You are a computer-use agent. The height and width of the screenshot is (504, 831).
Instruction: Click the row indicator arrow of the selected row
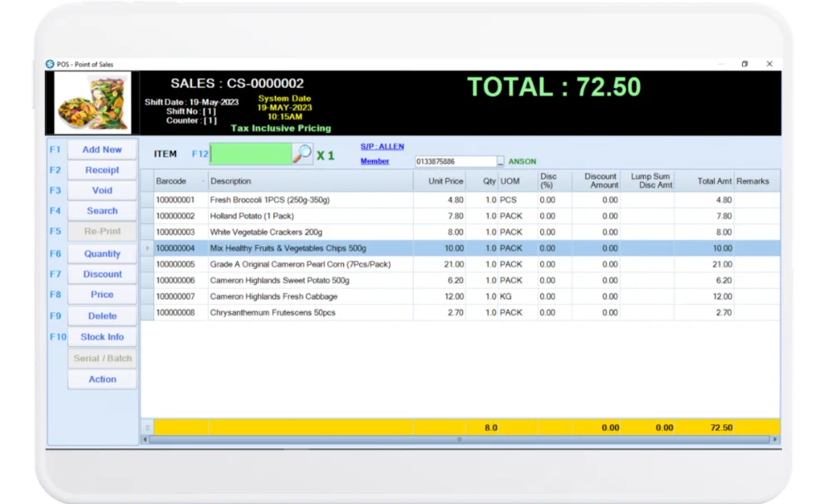tap(147, 248)
